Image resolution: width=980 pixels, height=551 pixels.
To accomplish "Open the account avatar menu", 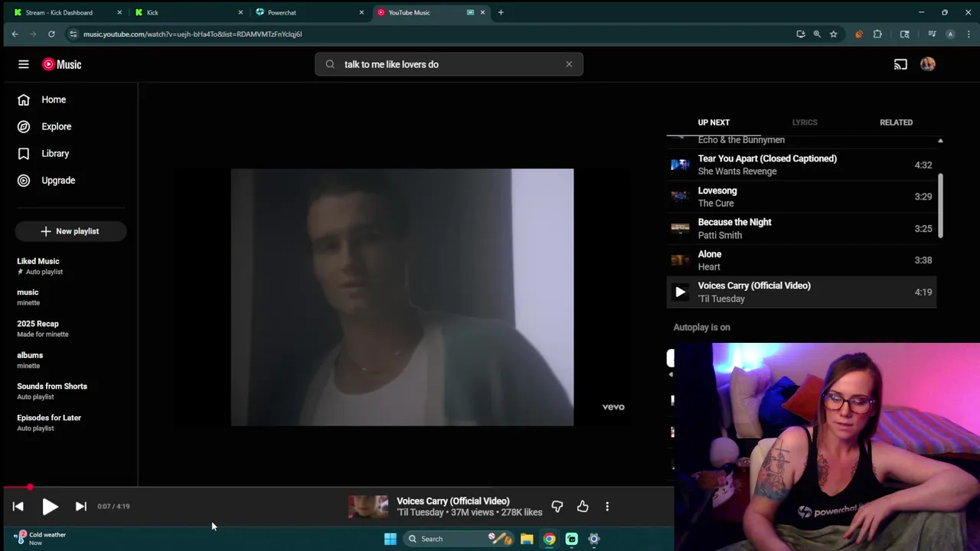I will (928, 64).
